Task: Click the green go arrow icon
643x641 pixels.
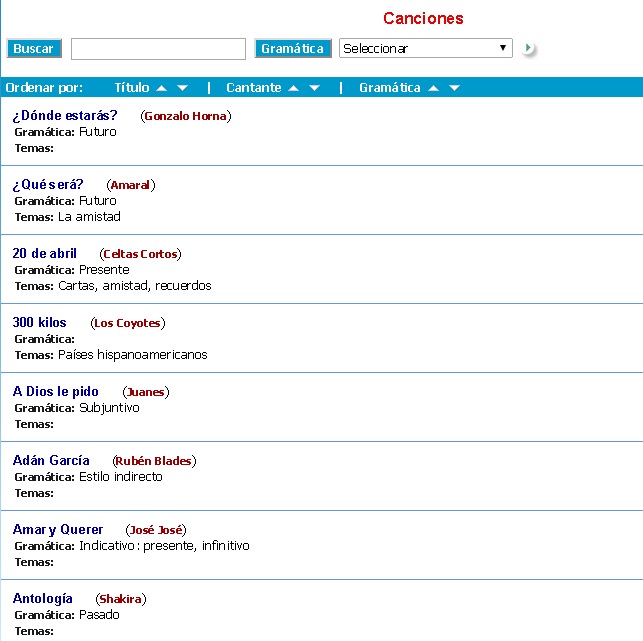Action: pyautogui.click(x=529, y=49)
